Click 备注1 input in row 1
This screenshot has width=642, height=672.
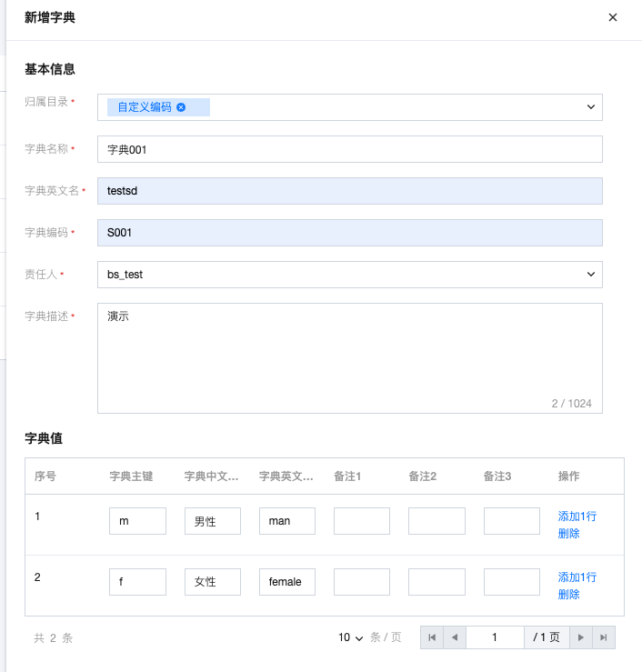coord(362,521)
